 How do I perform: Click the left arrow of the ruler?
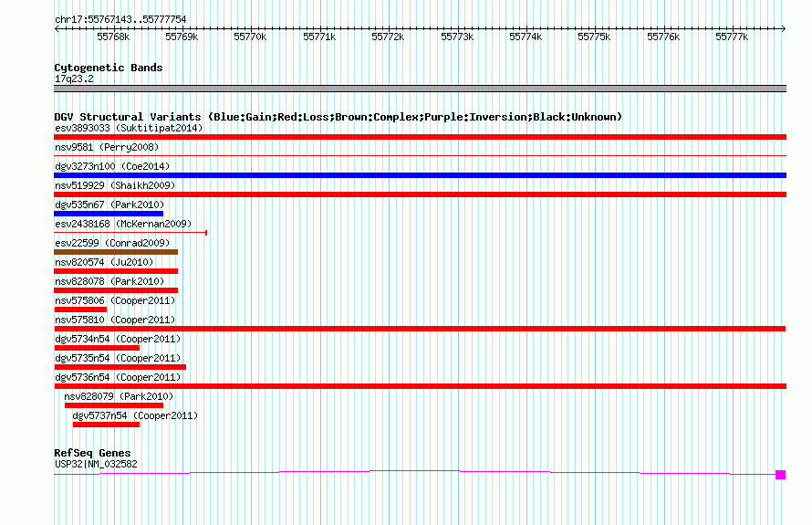tap(57, 28)
